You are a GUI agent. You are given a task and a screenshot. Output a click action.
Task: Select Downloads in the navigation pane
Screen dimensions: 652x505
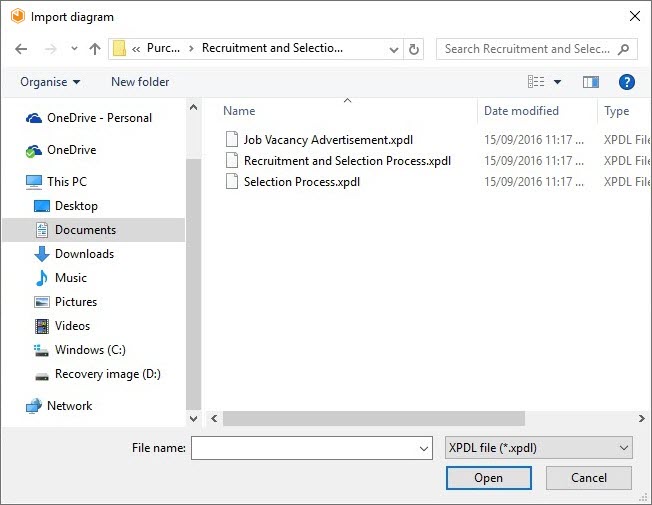[x=84, y=254]
